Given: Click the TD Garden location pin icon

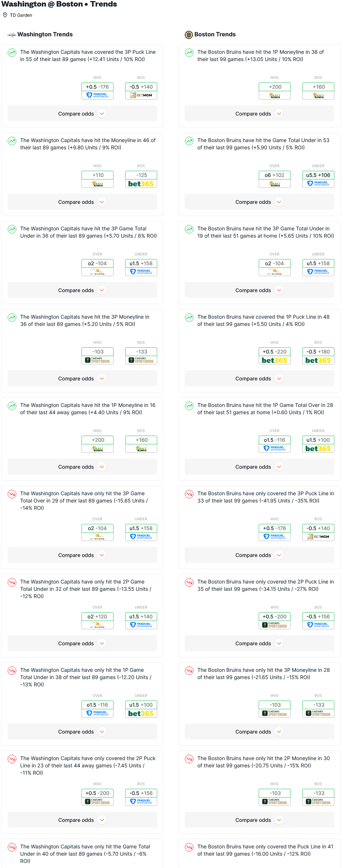Looking at the screenshot, I should tap(5, 15).
